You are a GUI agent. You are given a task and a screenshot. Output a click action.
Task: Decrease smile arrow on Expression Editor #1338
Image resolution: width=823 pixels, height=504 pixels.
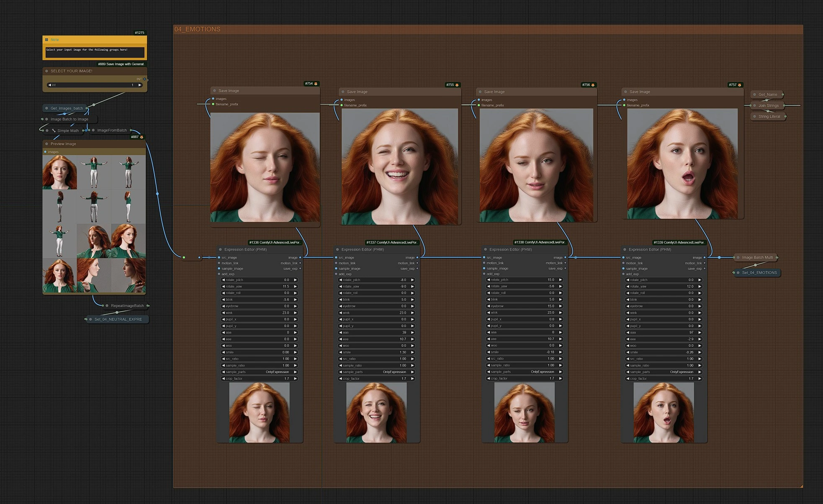[488, 352]
